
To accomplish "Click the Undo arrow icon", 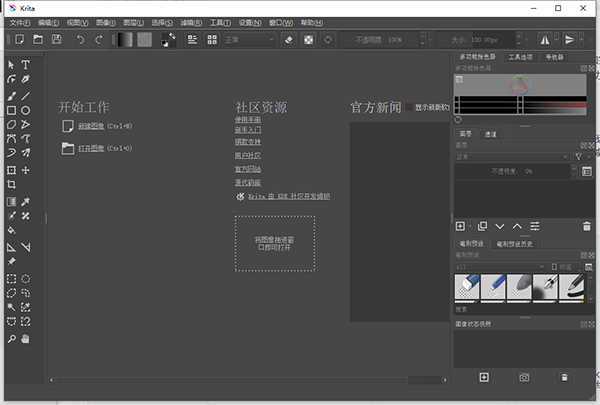I will coord(79,39).
